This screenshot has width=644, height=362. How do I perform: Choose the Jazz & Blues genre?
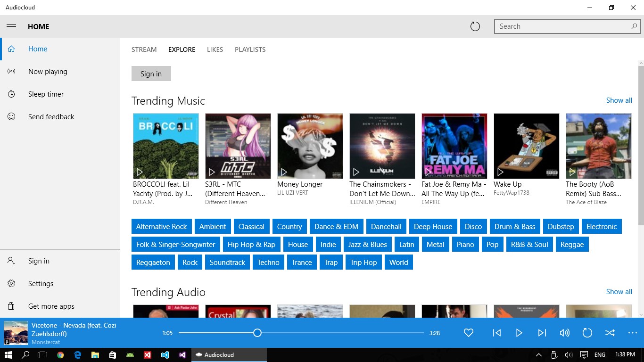click(368, 245)
